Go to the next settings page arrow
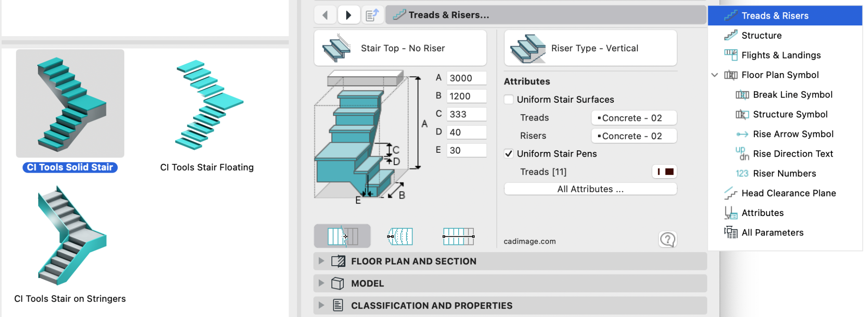868x317 pixels. [349, 15]
